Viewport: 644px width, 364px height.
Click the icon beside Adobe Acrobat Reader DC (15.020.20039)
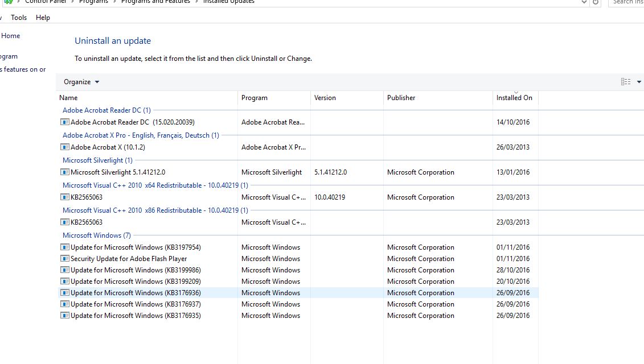click(64, 122)
